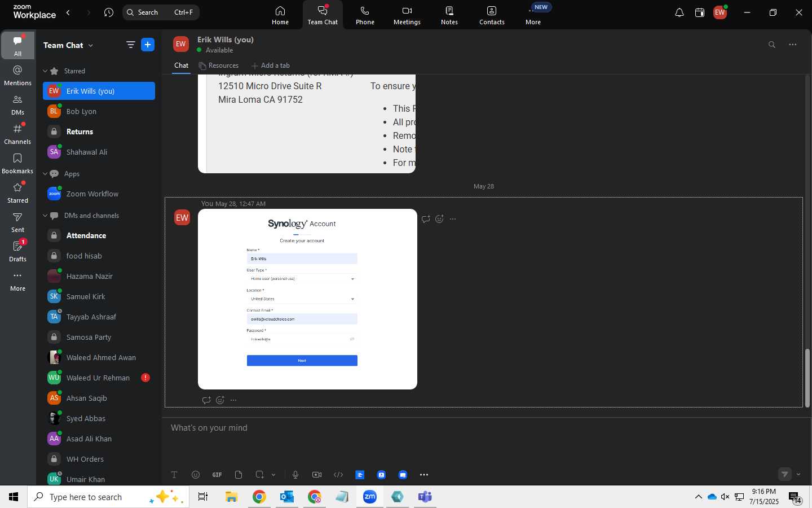Open chat with Bob Lyon
Viewport: 812px width, 508px height.
tap(99, 111)
